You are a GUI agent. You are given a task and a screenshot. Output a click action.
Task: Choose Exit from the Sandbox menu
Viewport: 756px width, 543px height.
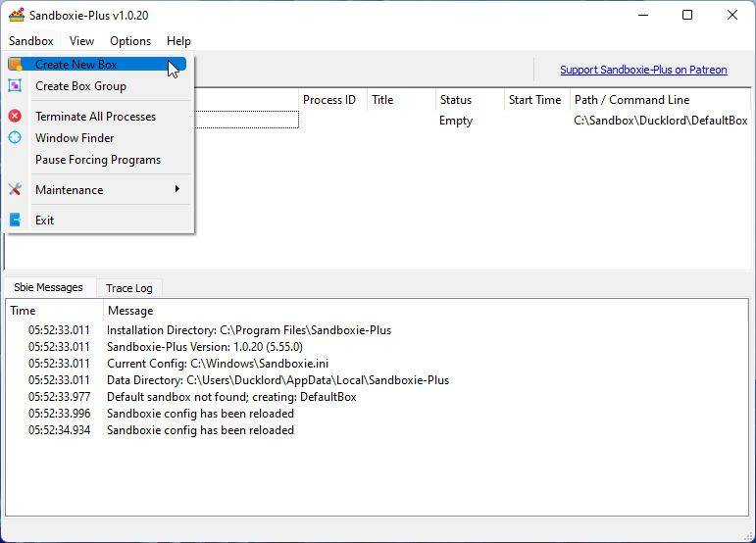(97, 221)
